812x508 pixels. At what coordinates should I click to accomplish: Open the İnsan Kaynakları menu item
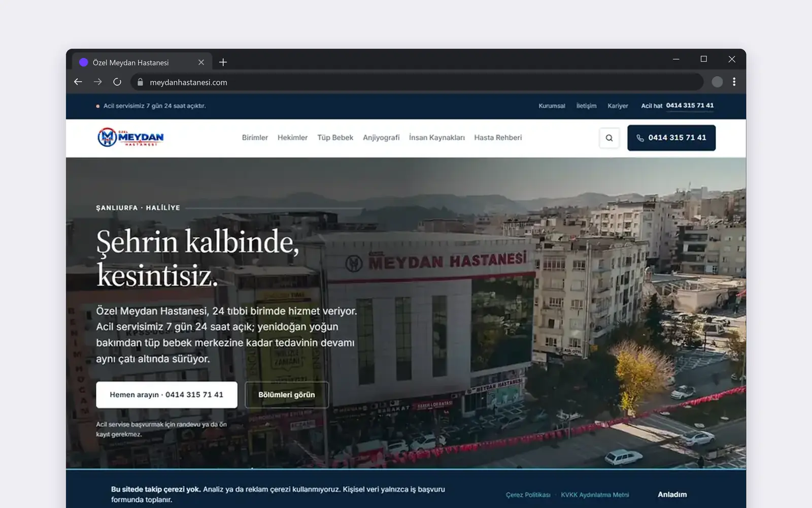(437, 138)
